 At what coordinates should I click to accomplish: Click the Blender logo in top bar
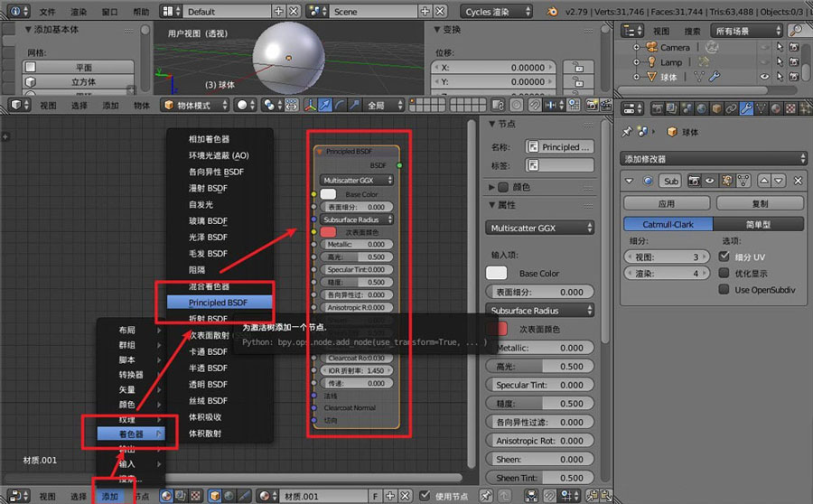(x=552, y=11)
